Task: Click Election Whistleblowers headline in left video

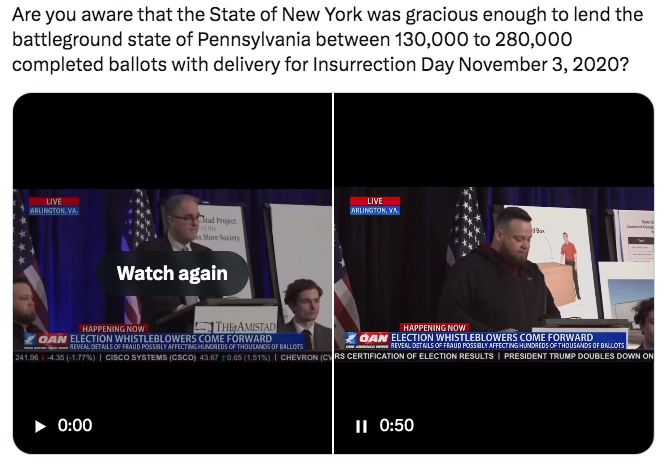Action: 171,339
